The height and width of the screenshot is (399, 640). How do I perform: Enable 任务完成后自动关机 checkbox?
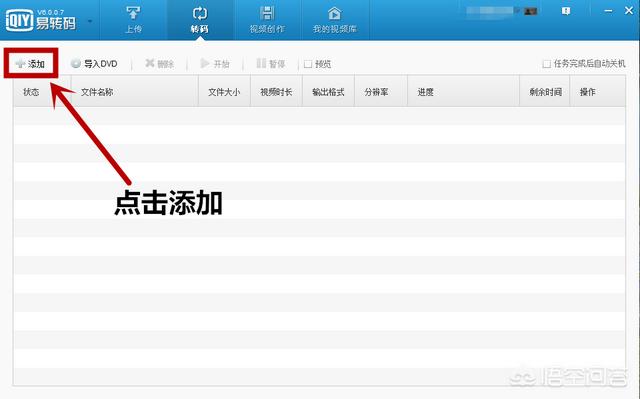[x=547, y=64]
